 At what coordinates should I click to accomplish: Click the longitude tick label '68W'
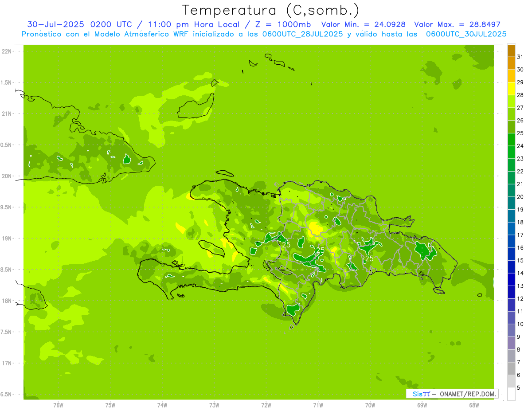pos(473,405)
